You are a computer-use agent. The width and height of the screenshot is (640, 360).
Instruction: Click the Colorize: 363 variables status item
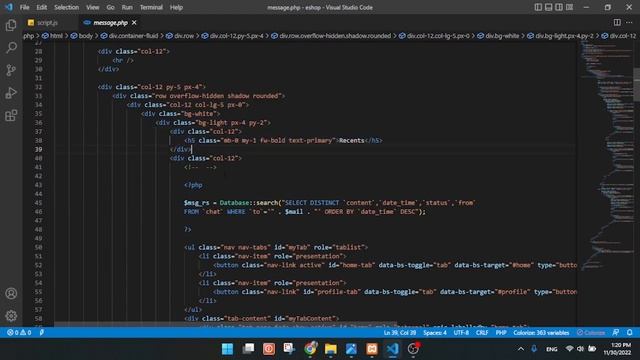[x=541, y=333]
